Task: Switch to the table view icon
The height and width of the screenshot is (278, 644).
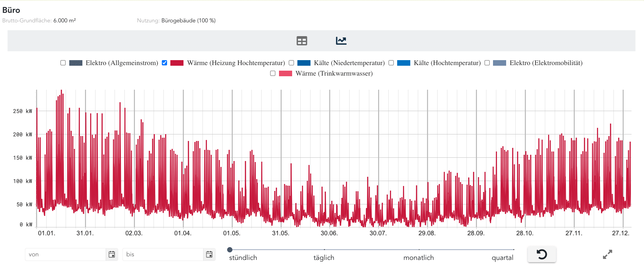Action: point(302,41)
